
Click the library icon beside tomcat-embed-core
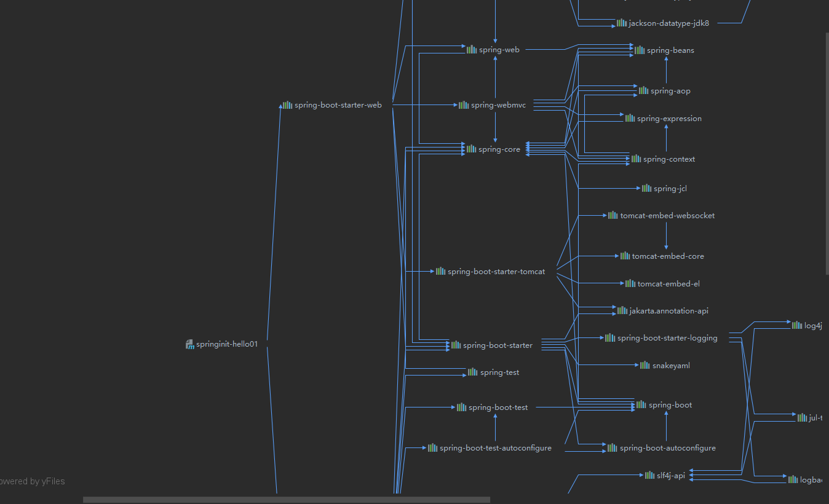click(625, 256)
